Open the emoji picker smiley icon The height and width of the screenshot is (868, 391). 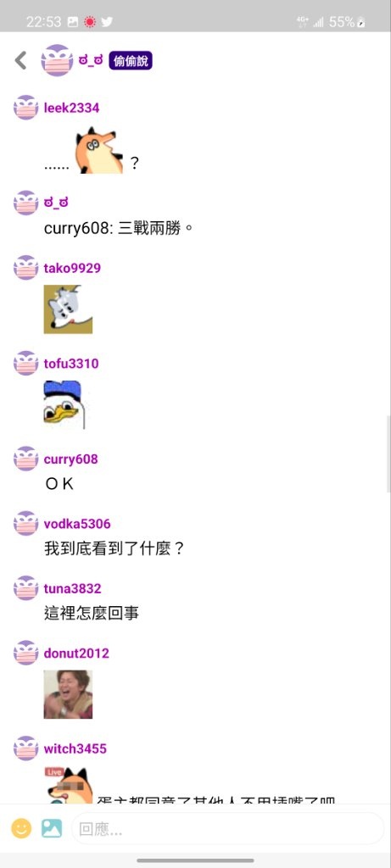21,828
